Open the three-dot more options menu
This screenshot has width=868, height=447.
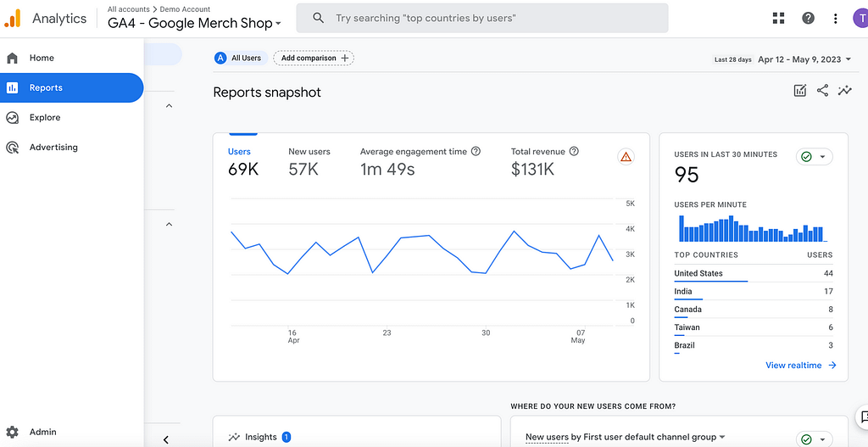(836, 18)
